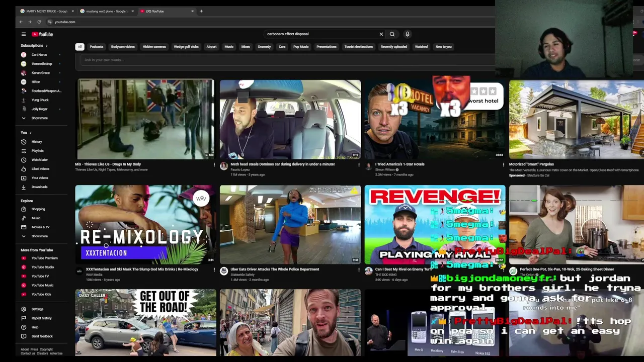
Task: Open options menu for Meth head Dominos video
Action: (359, 164)
